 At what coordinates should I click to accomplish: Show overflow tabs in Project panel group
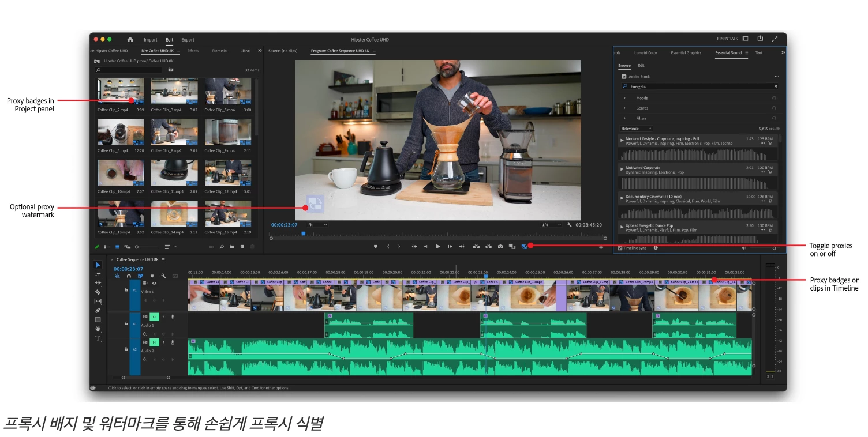pyautogui.click(x=260, y=51)
